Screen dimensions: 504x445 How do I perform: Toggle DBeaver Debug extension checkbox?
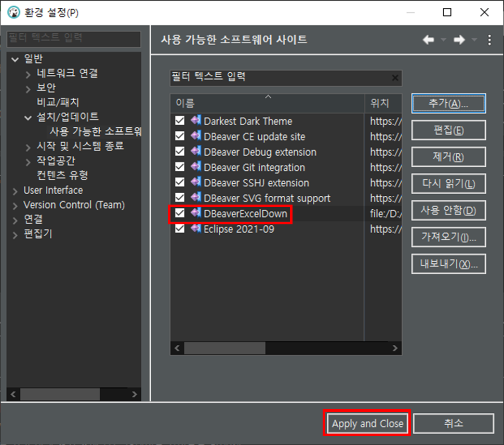180,152
